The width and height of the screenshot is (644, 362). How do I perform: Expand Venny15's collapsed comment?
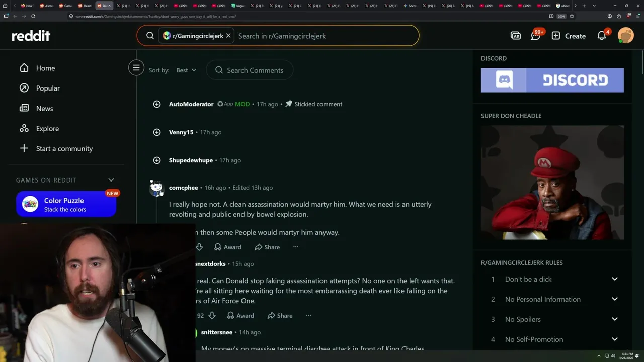[x=157, y=132]
